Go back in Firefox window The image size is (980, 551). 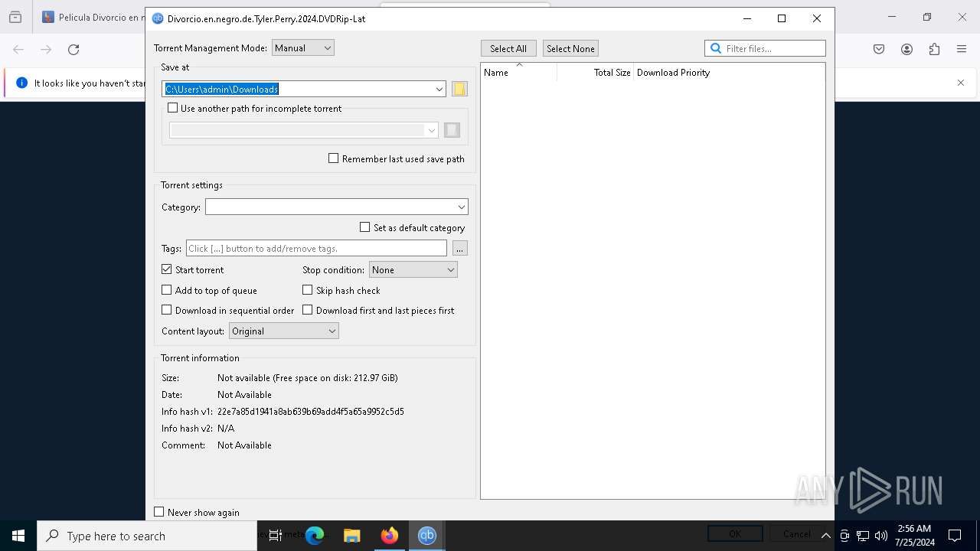tap(18, 49)
